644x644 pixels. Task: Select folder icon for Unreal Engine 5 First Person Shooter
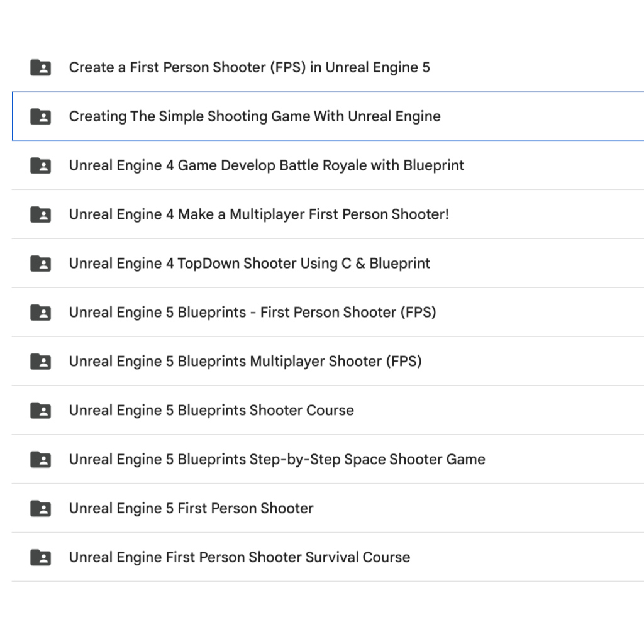tap(41, 508)
